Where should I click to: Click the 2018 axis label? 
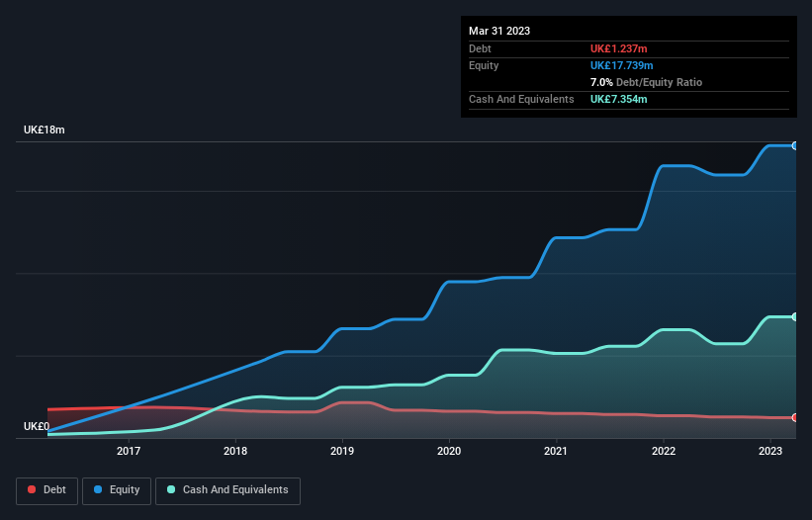click(235, 451)
